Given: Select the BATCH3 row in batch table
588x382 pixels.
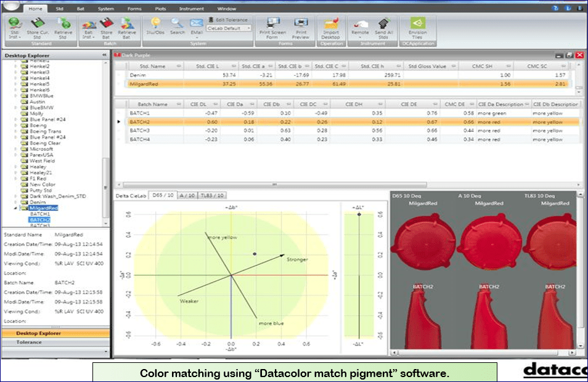Looking at the screenshot, I should [x=347, y=131].
